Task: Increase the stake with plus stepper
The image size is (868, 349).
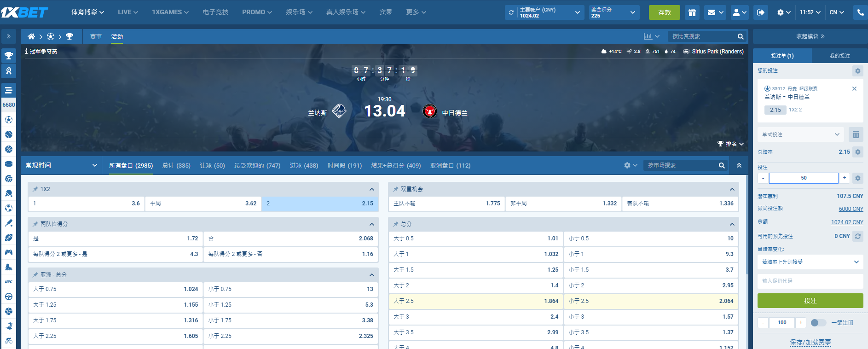Action: tap(845, 178)
